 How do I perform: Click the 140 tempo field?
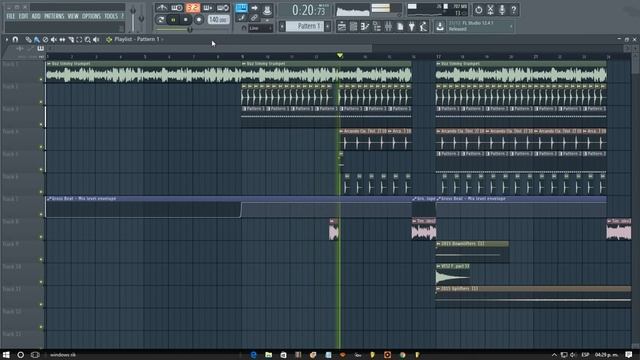click(x=218, y=20)
